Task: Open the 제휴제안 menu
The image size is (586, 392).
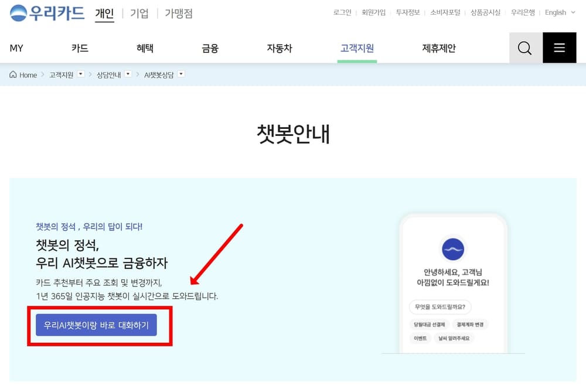Action: point(439,48)
